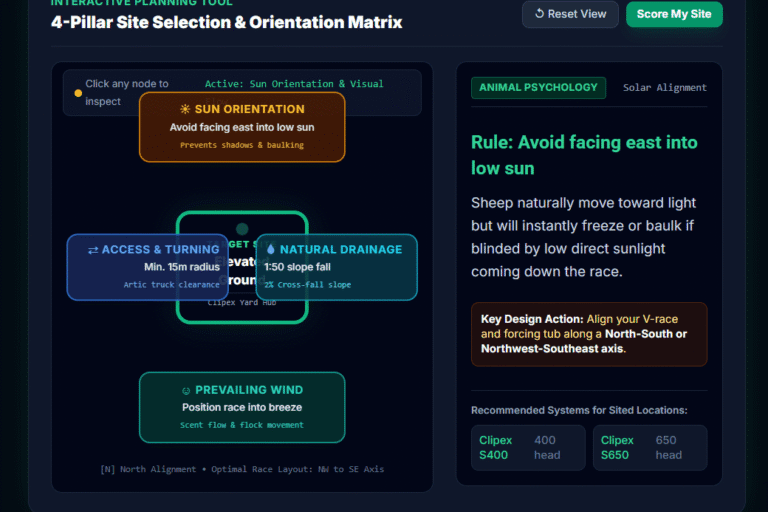Click the 'Active: Sun Orientation & Visual' status text

(x=294, y=84)
